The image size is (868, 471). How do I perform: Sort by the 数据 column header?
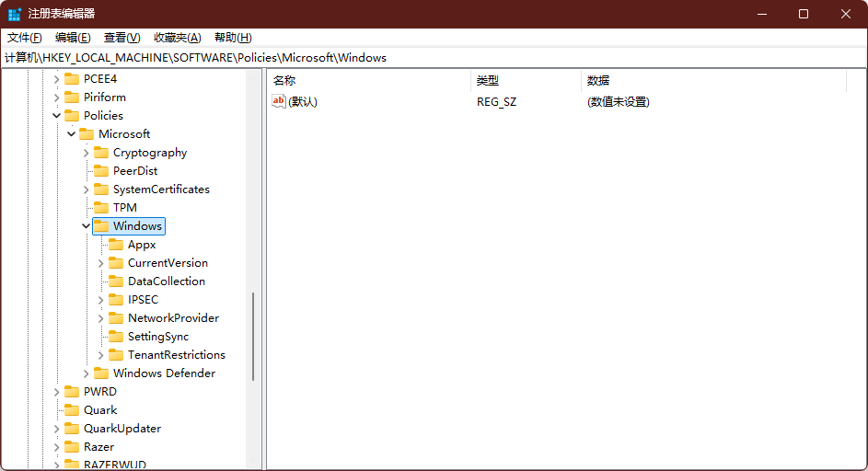(713, 81)
